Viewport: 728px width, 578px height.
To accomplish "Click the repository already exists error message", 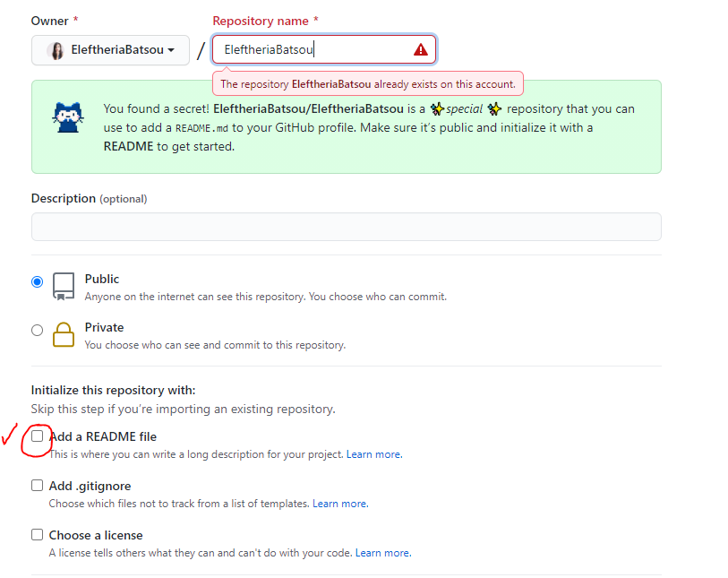I will (368, 84).
